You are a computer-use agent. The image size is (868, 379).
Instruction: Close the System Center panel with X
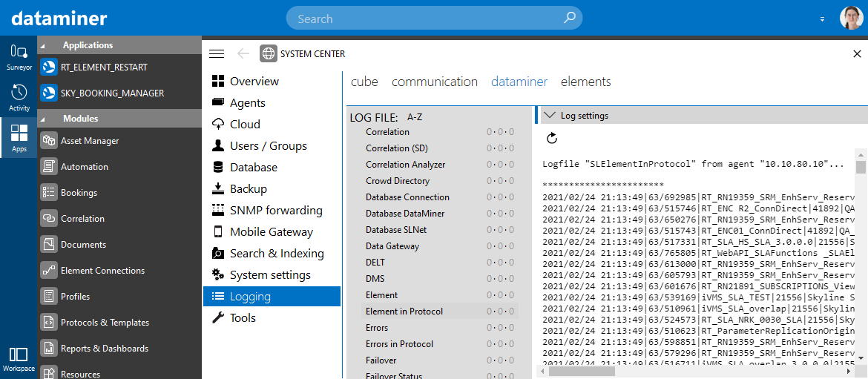point(857,53)
